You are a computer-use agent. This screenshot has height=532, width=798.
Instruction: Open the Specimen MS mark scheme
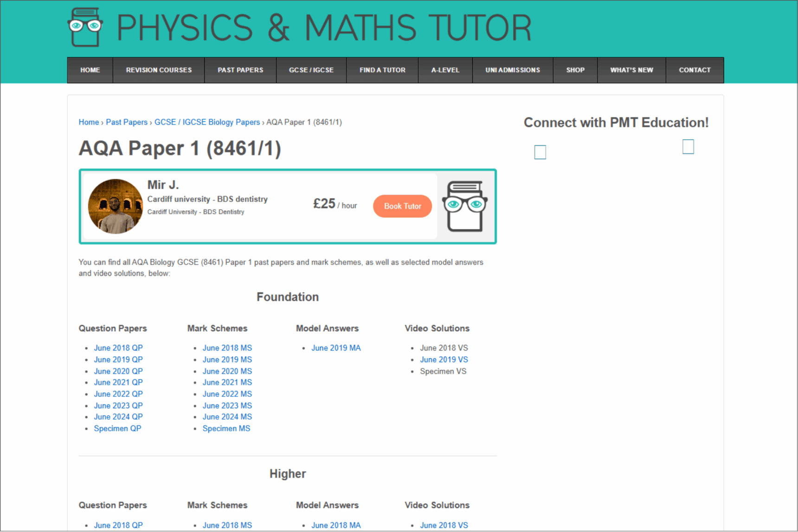[226, 428]
